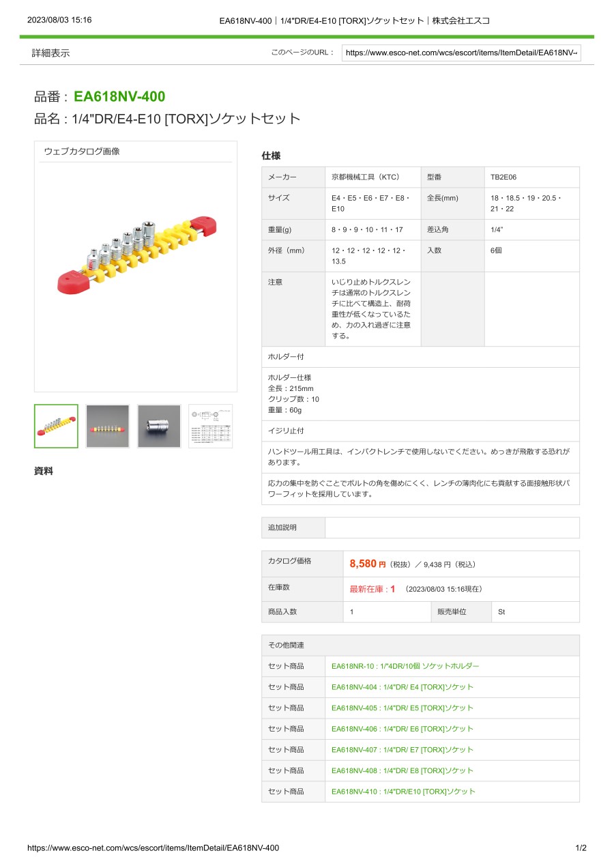Visit the EA618NV-408 E8 socket link
The image size is (614, 868).
402,770
